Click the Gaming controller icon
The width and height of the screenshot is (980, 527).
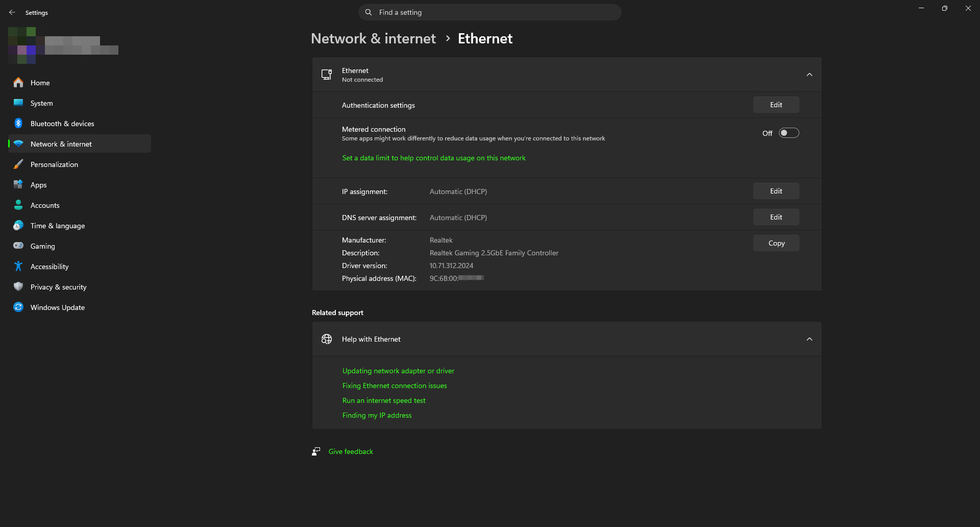18,246
